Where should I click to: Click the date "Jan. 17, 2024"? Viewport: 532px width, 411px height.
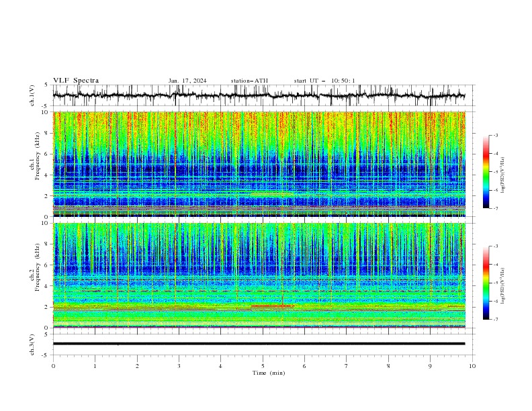[187, 81]
